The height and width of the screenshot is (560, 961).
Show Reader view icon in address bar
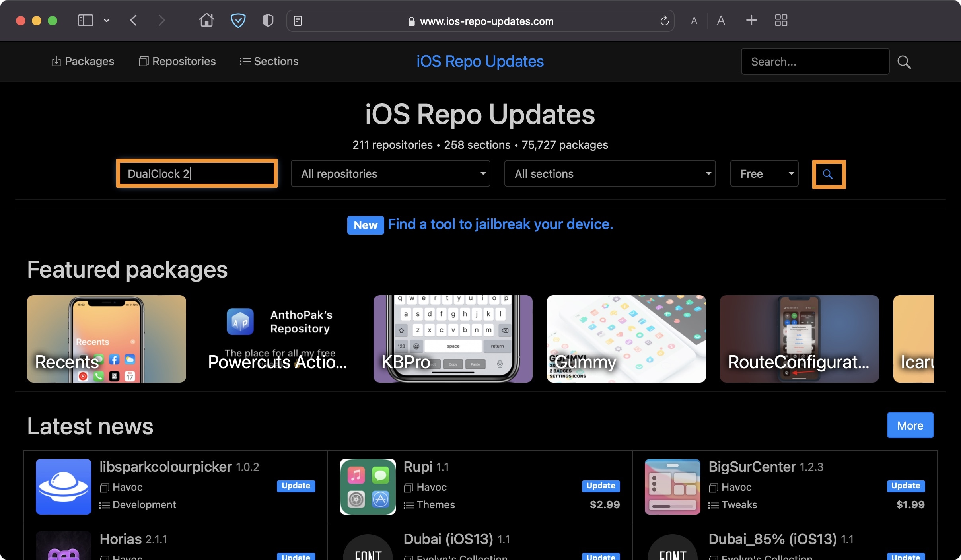coord(298,21)
